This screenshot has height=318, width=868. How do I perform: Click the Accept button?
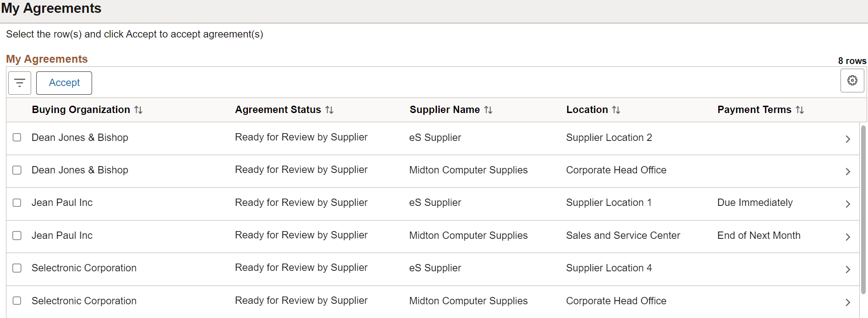64,83
